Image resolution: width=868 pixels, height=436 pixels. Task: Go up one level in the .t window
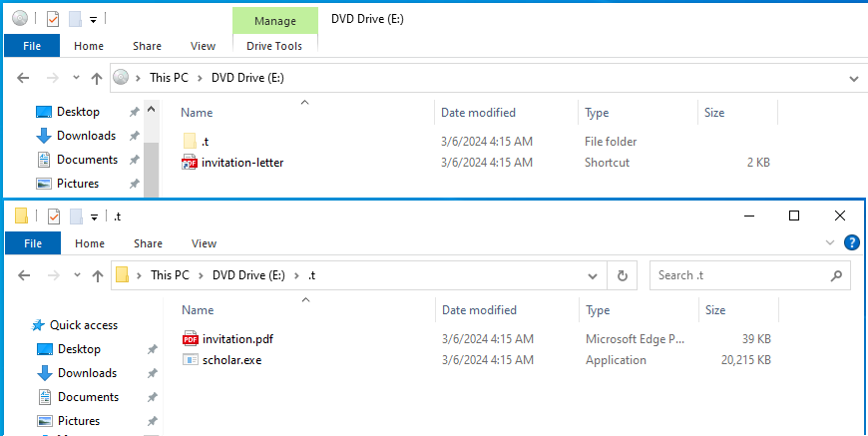click(x=97, y=275)
